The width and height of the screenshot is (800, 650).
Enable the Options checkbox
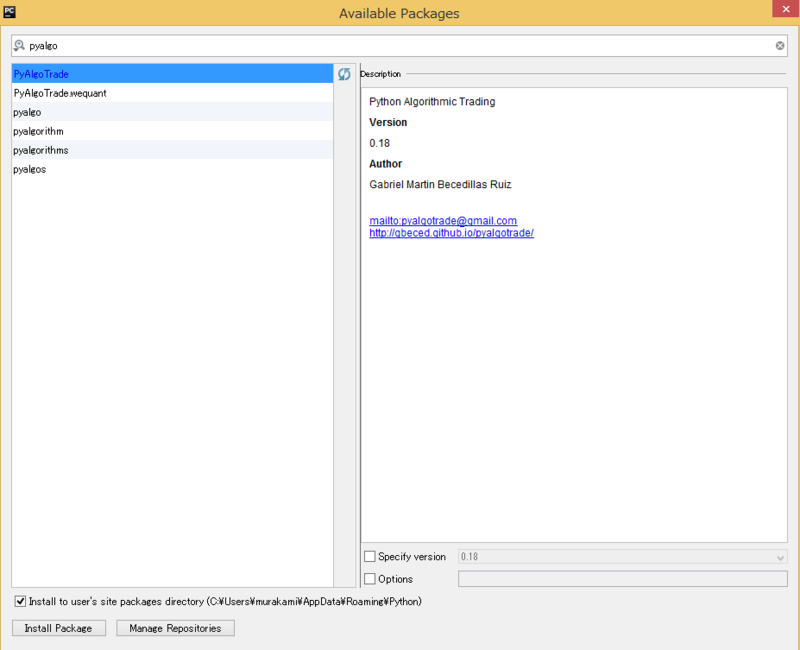pos(370,579)
